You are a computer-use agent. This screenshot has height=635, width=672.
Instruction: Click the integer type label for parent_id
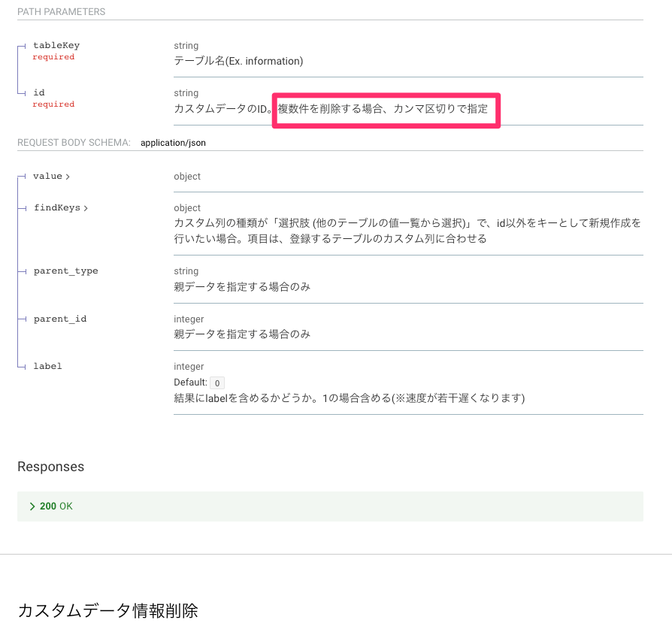[x=188, y=319]
